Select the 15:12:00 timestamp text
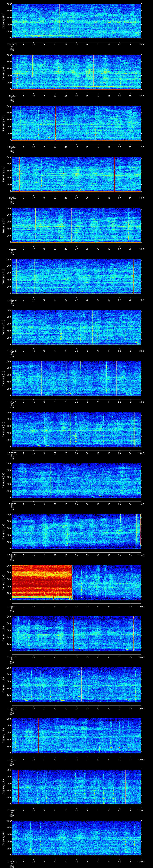This screenshot has height=868, width=153. pos(12,606)
